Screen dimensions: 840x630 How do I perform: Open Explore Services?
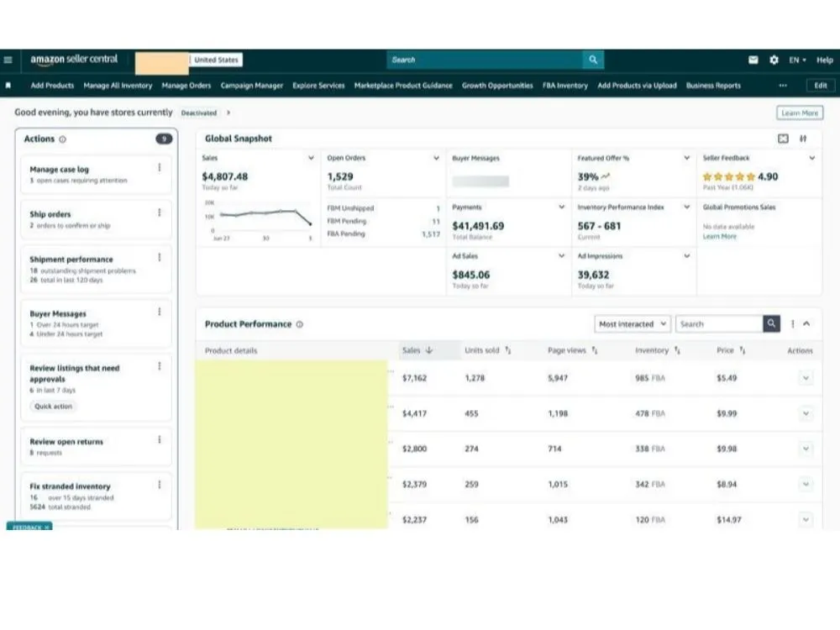pos(318,85)
